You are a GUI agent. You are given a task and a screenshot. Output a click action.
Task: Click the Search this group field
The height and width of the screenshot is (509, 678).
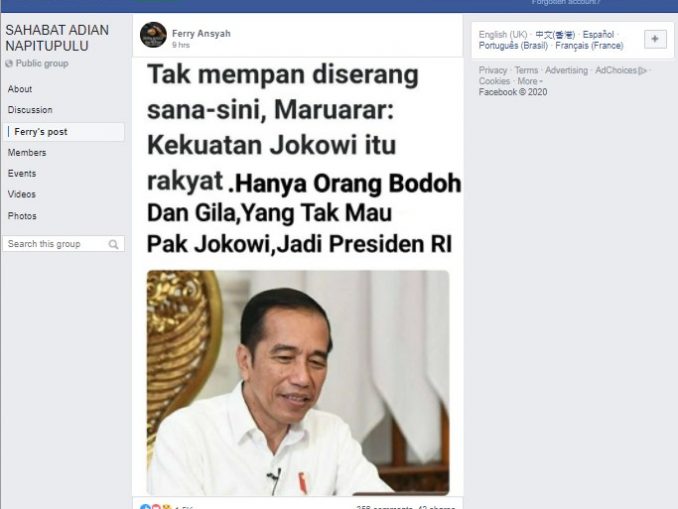64,244
